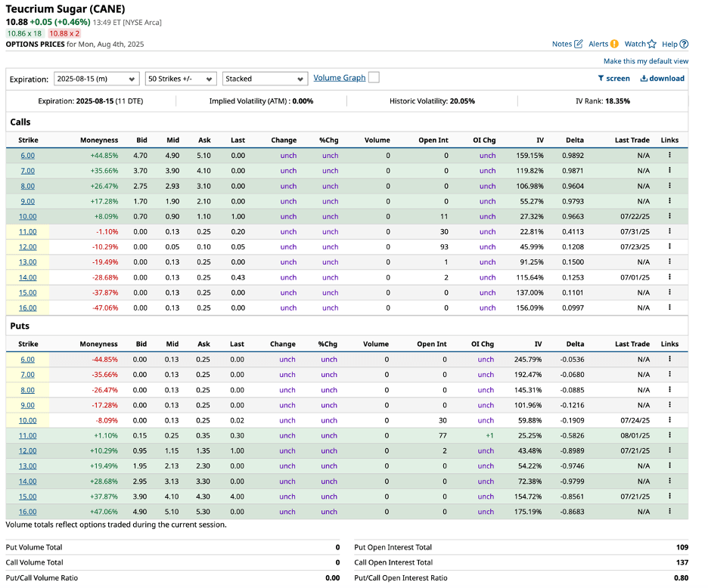708x588 pixels.
Task: Open the Help question mark icon
Action: (x=684, y=44)
